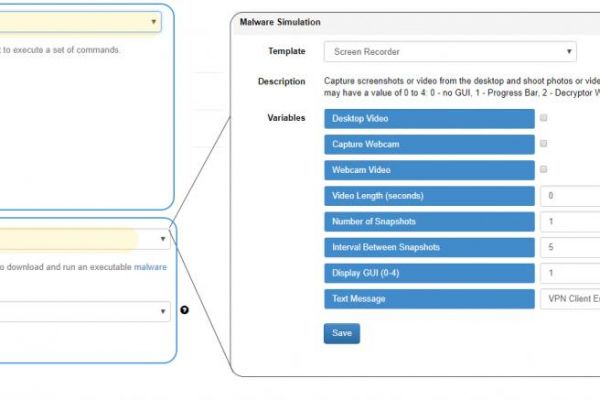This screenshot has width=600, height=400.
Task: Focus the Number of Snapshots field
Action: [570, 222]
